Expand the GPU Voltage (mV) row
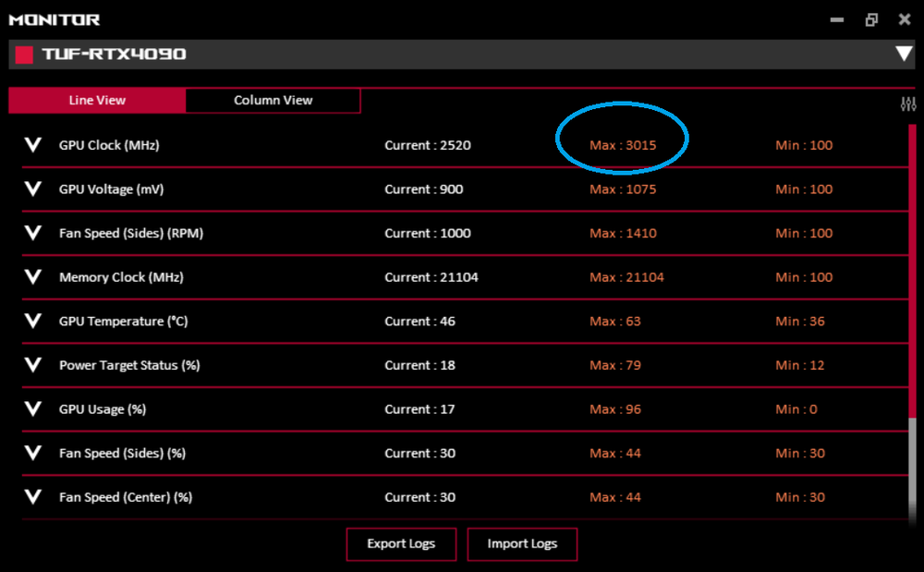Viewport: 924px width, 572px height. (33, 189)
